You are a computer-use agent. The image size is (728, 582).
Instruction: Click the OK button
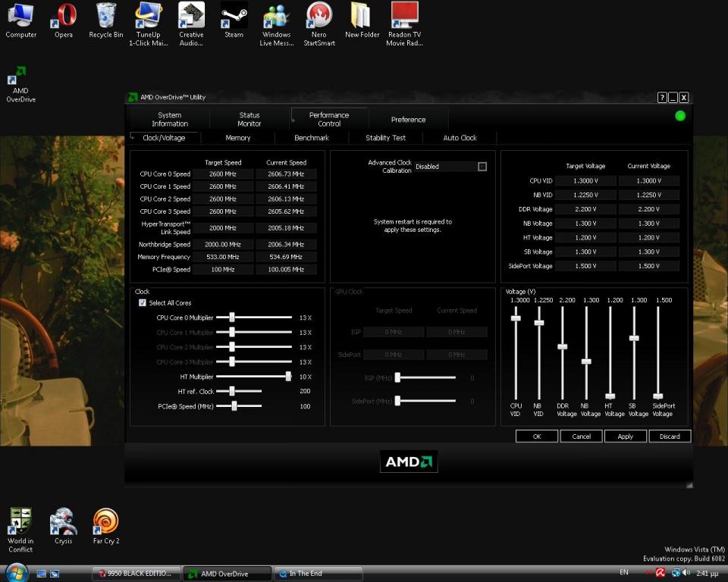pos(537,436)
